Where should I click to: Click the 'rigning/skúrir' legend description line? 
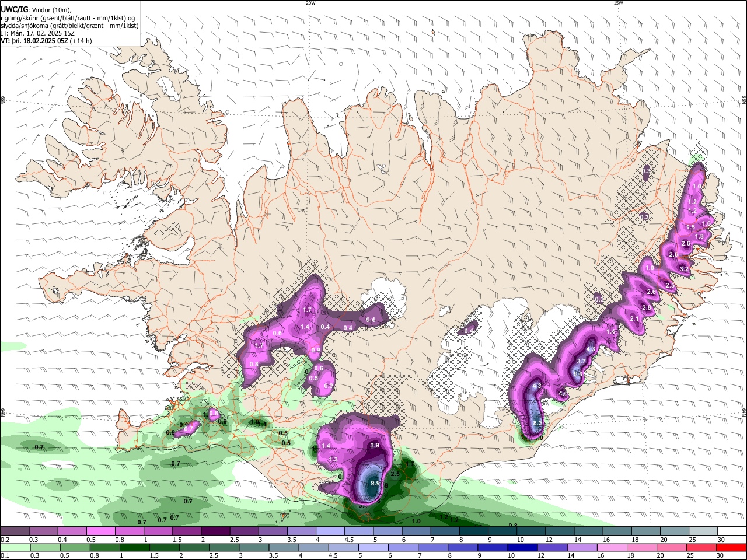(68, 17)
